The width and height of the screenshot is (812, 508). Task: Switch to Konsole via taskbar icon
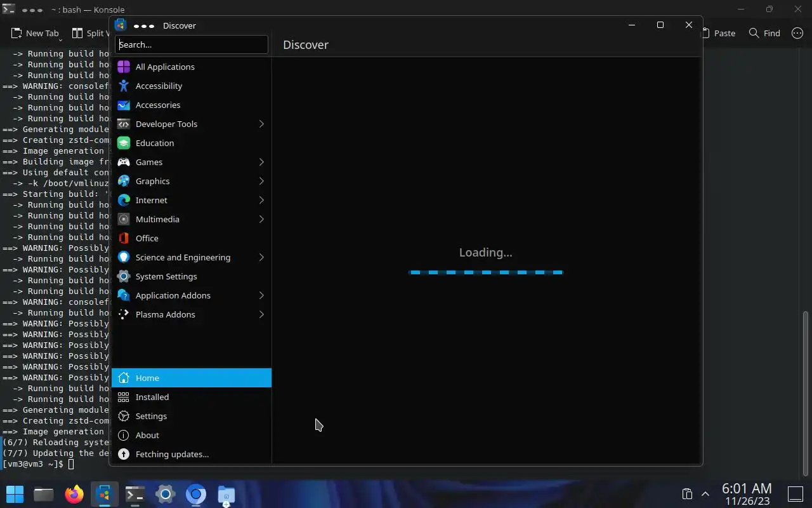pos(134,494)
